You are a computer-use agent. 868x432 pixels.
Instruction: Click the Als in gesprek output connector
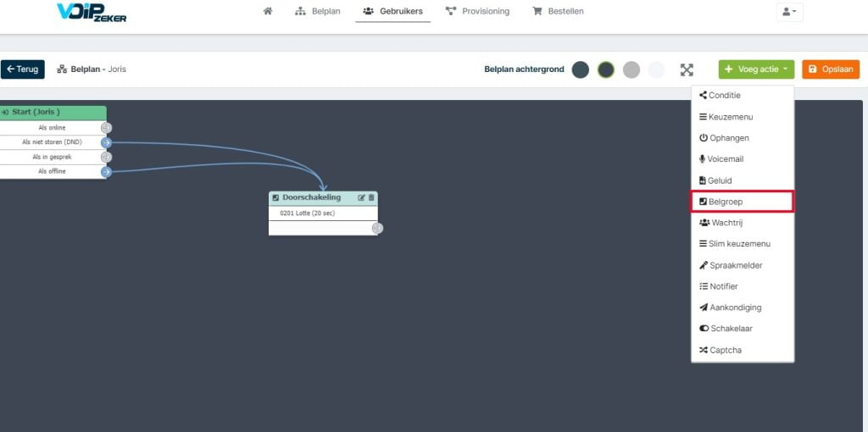pos(106,157)
